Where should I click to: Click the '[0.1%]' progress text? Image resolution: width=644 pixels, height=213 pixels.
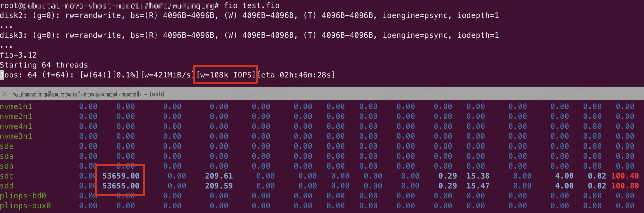[x=125, y=75]
